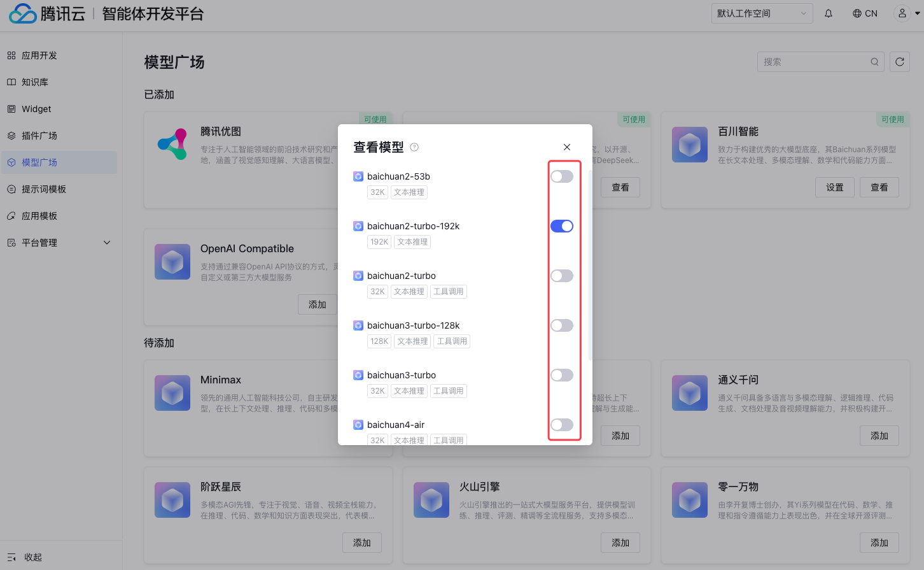The width and height of the screenshot is (924, 570).
Task: Close the 查看模型 dialog with the X
Action: point(567,147)
